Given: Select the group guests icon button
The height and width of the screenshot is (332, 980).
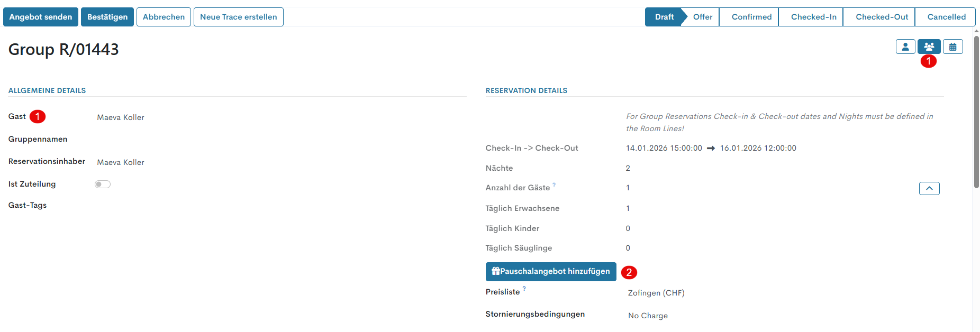Looking at the screenshot, I should click(x=929, y=47).
